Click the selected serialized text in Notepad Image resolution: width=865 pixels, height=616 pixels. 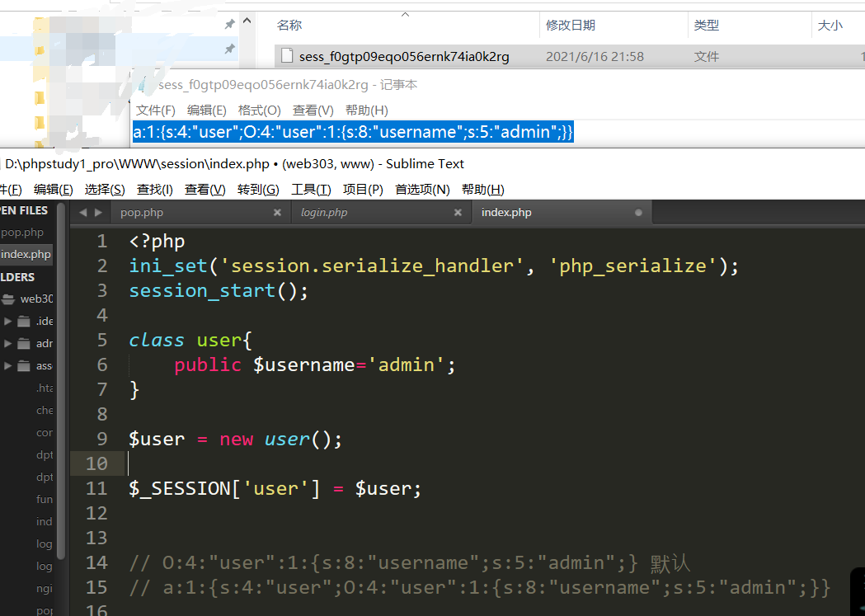353,132
